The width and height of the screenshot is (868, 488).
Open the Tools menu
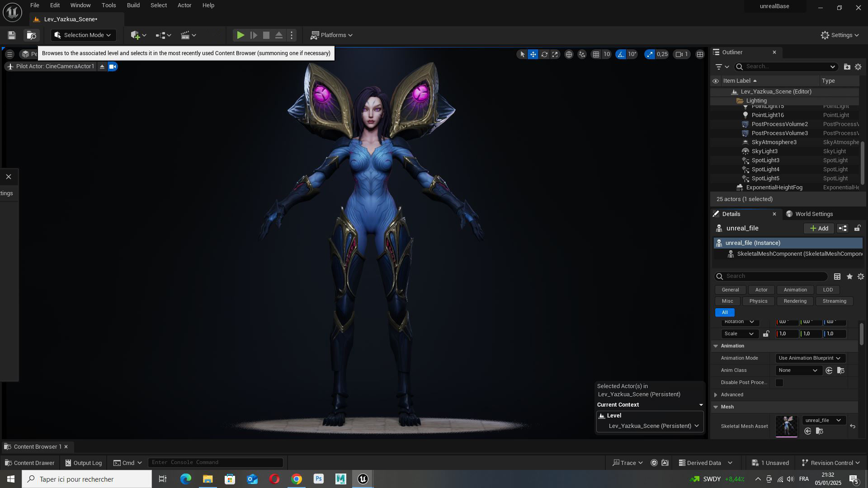pos(108,5)
